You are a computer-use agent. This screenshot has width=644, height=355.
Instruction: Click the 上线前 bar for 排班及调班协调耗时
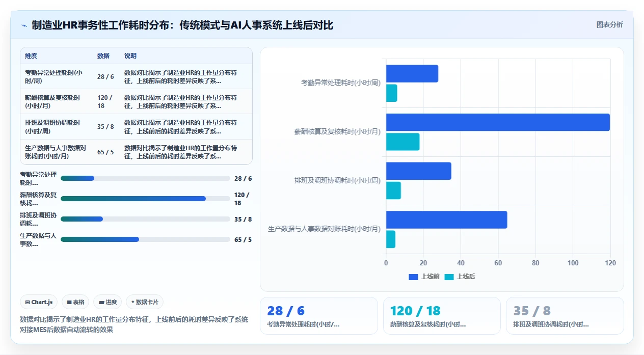(x=418, y=171)
